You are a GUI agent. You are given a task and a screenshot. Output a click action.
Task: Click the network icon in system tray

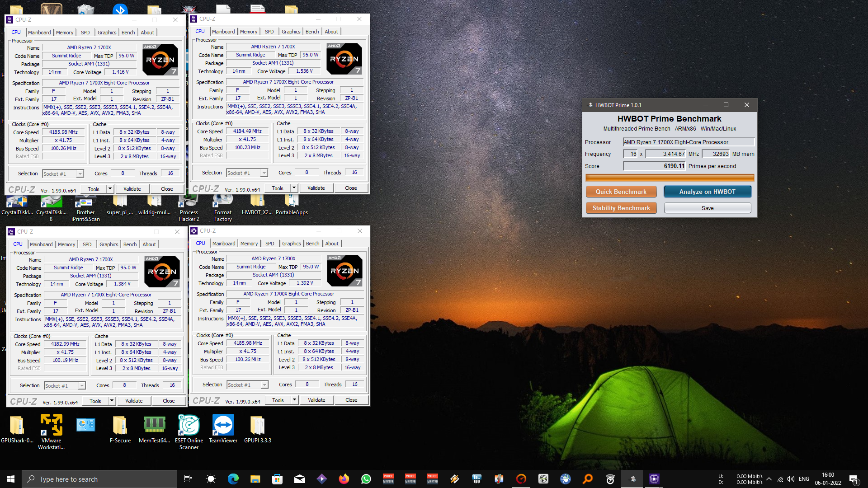[x=780, y=479]
